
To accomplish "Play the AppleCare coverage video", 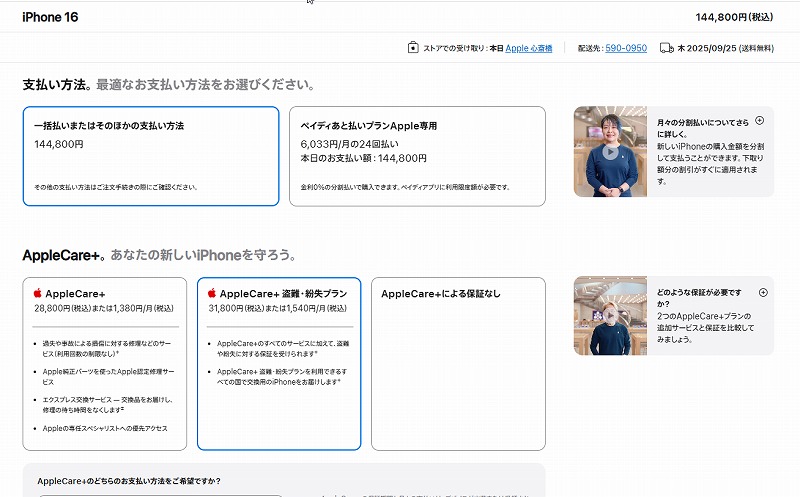I will point(610,317).
